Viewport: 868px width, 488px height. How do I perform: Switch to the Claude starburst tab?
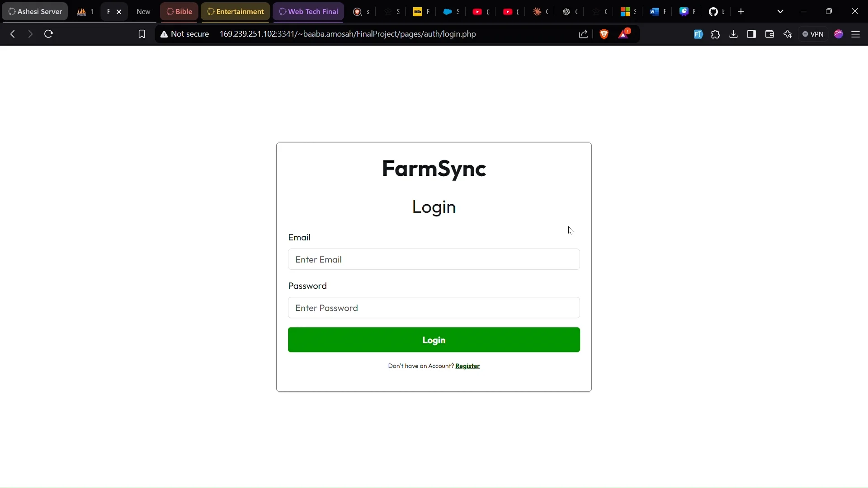(x=540, y=12)
